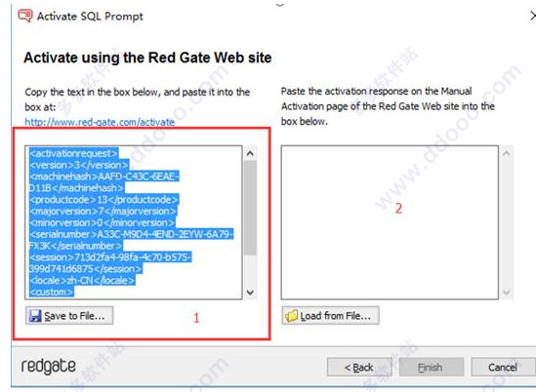Click the scrollbar track below the request thumb
The height and width of the screenshot is (392, 536).
click(250, 270)
